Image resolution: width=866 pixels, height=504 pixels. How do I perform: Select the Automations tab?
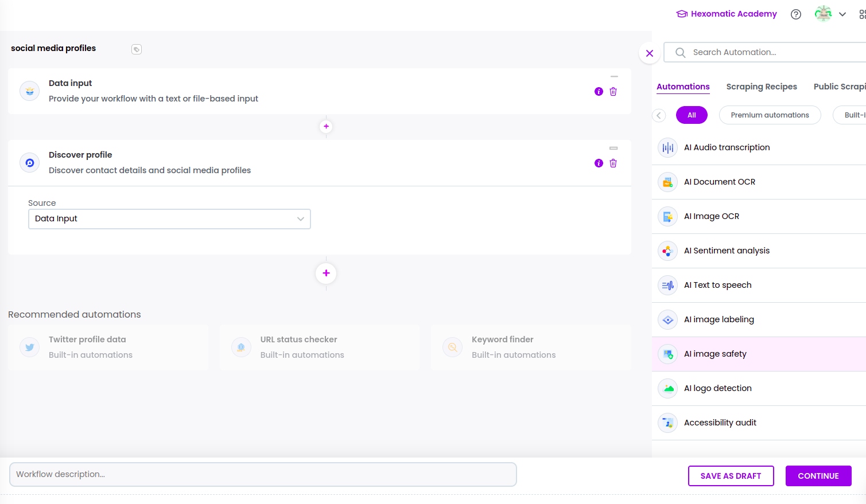pos(683,87)
